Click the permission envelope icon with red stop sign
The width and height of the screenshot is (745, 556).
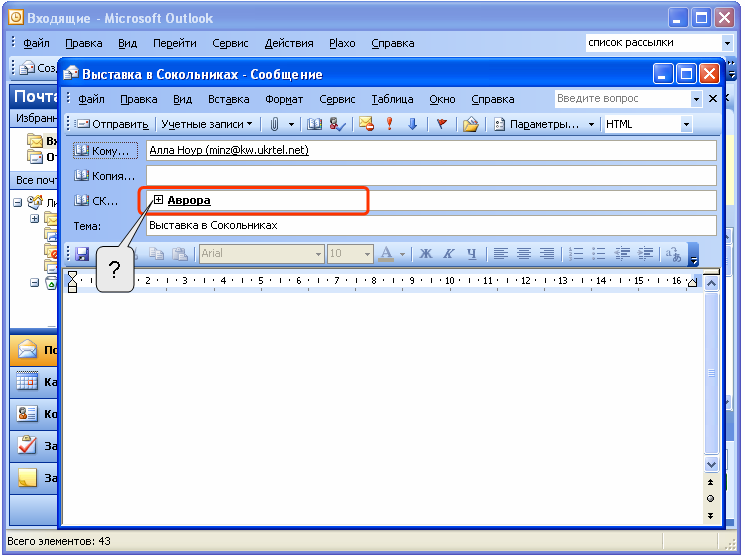366,124
